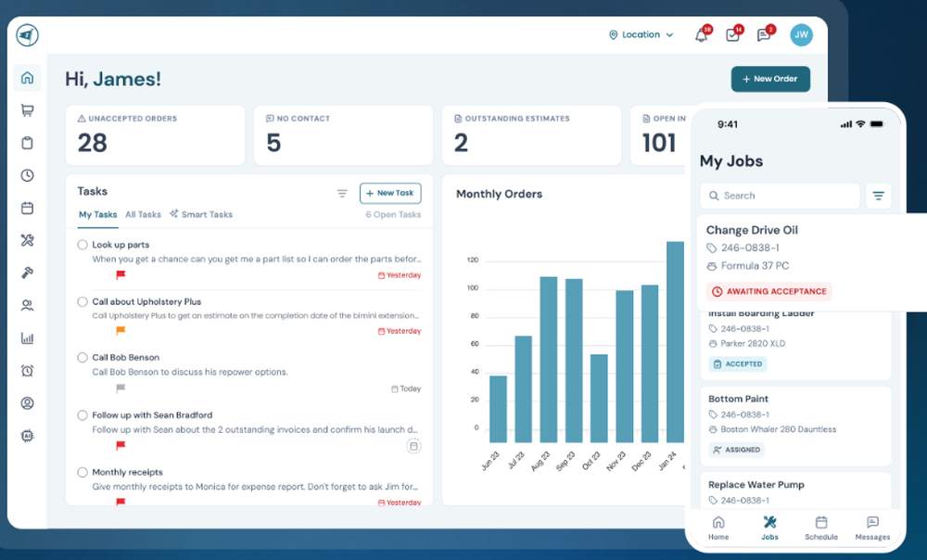Open the clipboard sidebar icon

(x=27, y=143)
